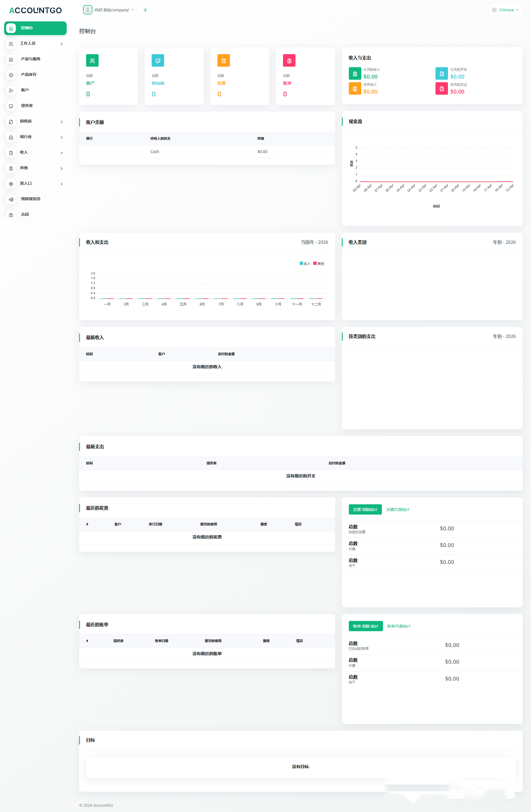Switch to the 发票月度统计 tab
531x812 pixels.
tap(398, 509)
